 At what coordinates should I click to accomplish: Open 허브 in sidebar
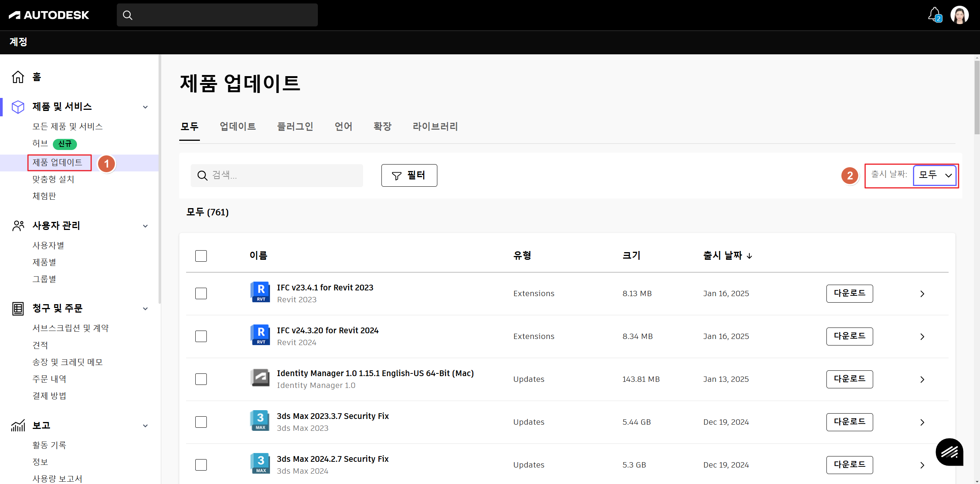pyautogui.click(x=40, y=143)
